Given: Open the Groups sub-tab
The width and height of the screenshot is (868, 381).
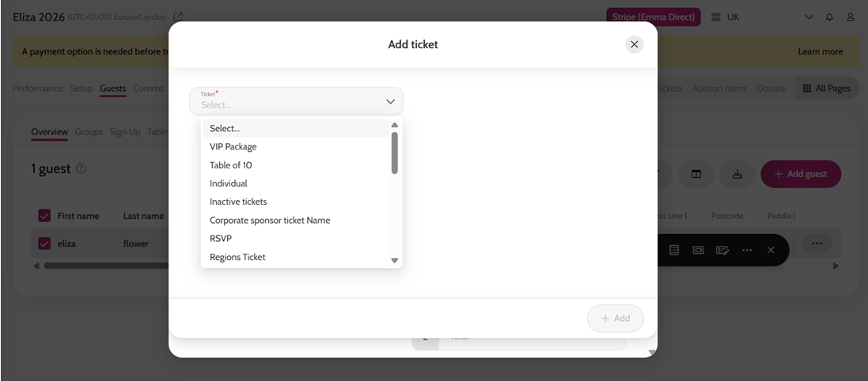Looking at the screenshot, I should pos(89,132).
